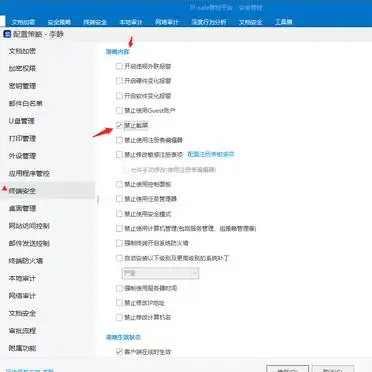Viewport: 372px width, 372px height.
Task: Open 文档加密 in the top menu bar
Action: coord(23,22)
